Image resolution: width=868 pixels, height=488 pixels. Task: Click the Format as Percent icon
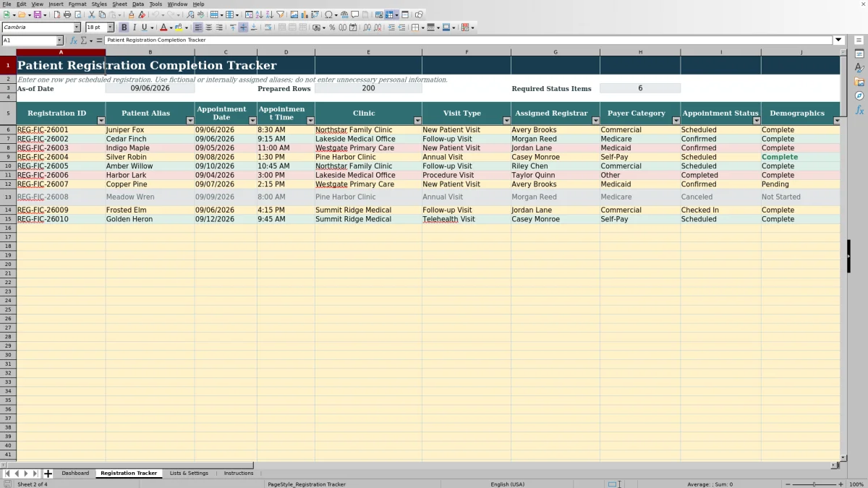[x=332, y=27]
